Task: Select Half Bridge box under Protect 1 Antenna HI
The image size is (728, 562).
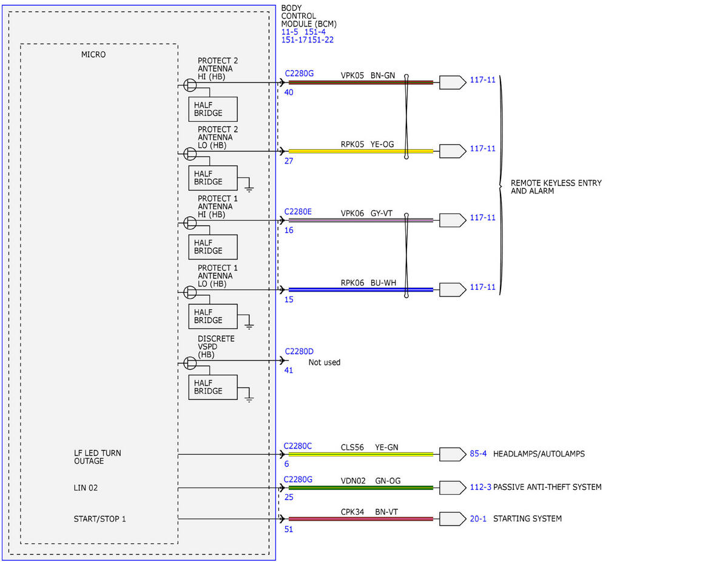Action: (213, 247)
